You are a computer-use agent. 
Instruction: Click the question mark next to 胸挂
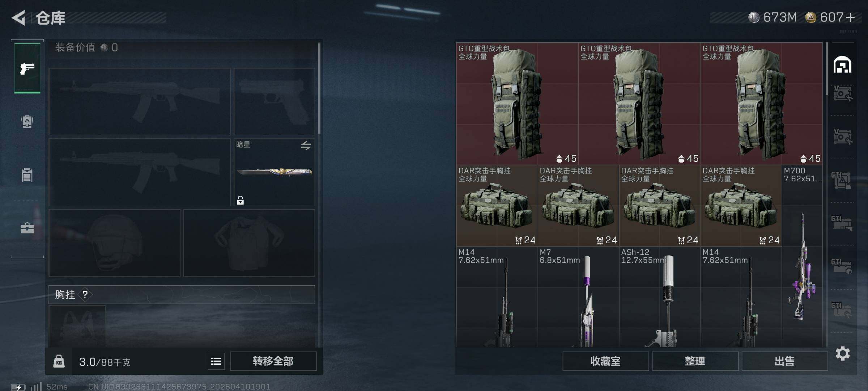(85, 294)
